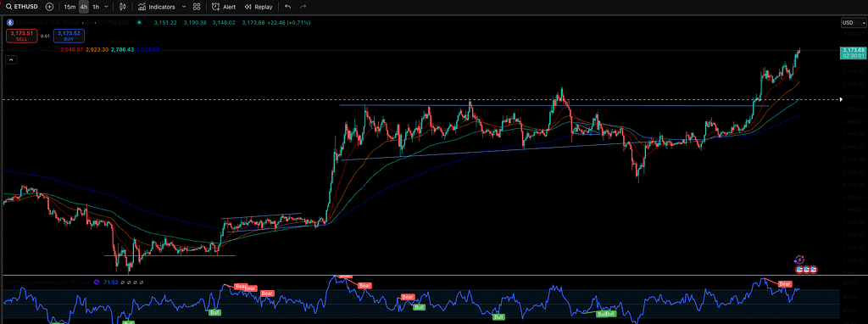Create a new Alert
Image resolution: width=868 pixels, height=324 pixels.
pos(224,7)
